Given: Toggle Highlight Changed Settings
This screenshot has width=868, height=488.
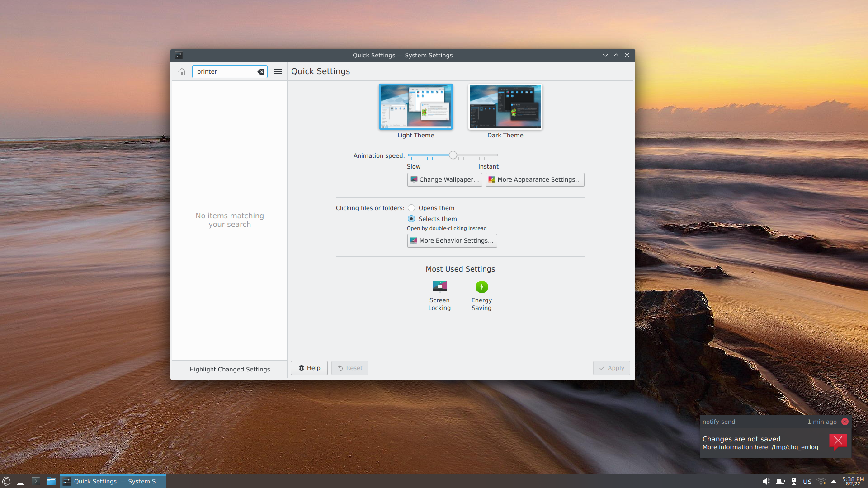Looking at the screenshot, I should [x=230, y=369].
